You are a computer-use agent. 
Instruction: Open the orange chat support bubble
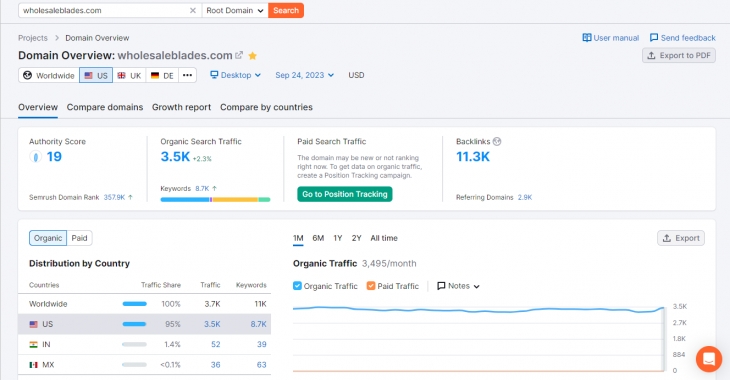pyautogui.click(x=709, y=359)
